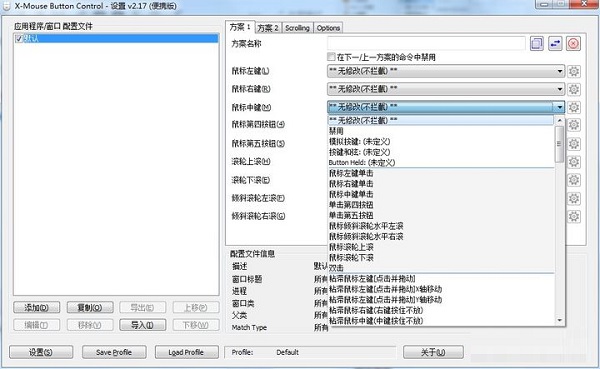Viewport: 600px width, 369px height.
Task: Open gear settings for 倾斜滚轮左滚
Action: pos(574,198)
